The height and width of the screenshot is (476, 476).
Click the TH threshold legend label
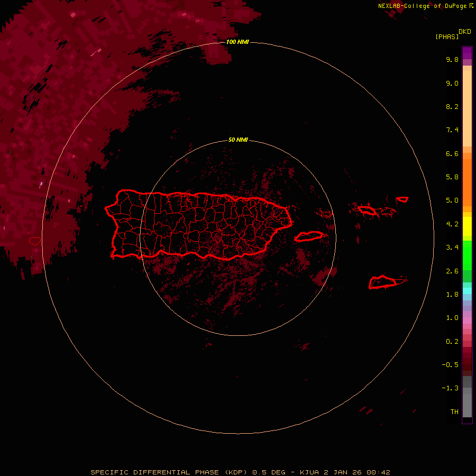(x=454, y=412)
